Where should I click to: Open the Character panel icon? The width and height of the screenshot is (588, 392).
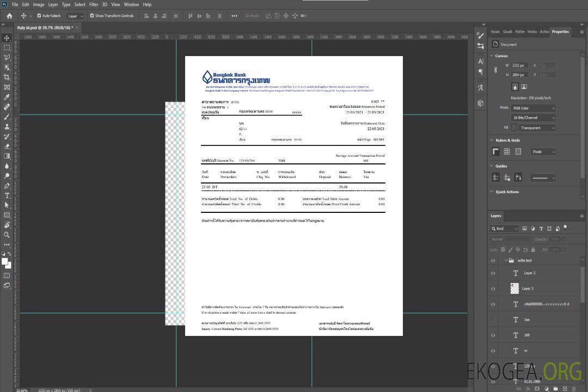[481, 61]
